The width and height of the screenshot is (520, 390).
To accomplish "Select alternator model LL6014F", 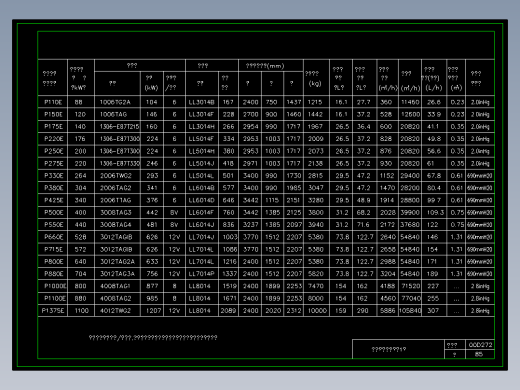I will click(x=201, y=213).
